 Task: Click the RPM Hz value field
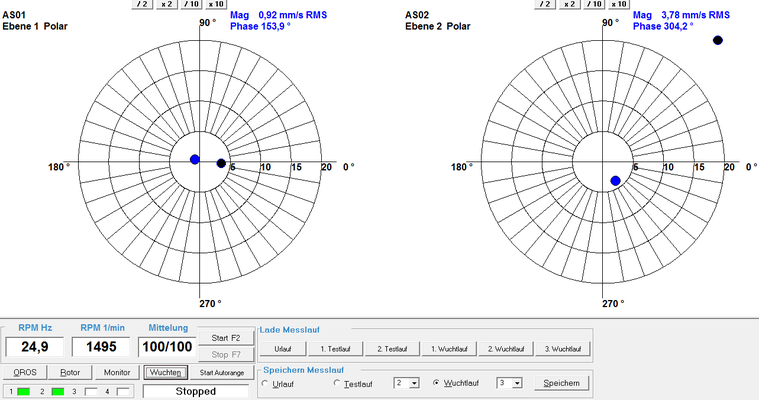point(32,347)
